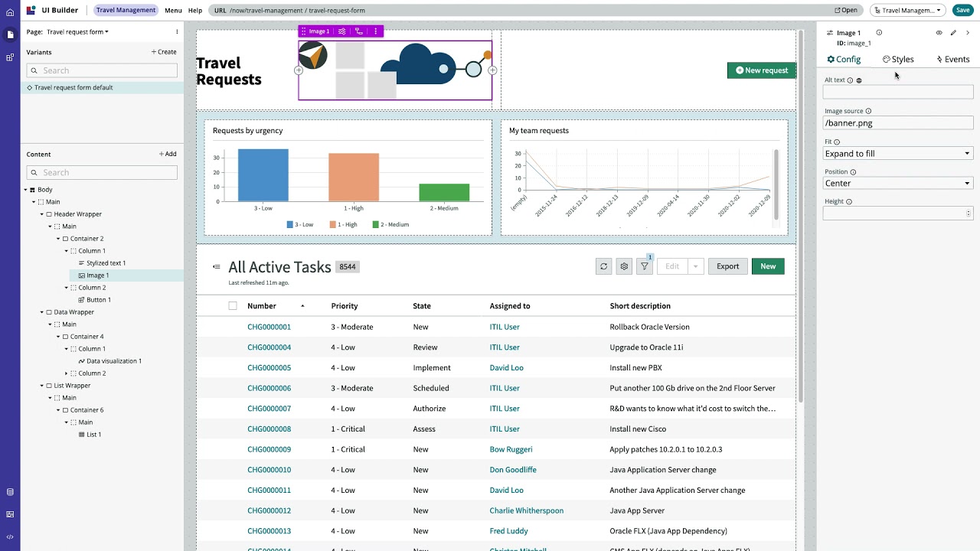Screen dimensions: 980x551
Task: Check the select-all checkbox in list header
Action: 233,306
